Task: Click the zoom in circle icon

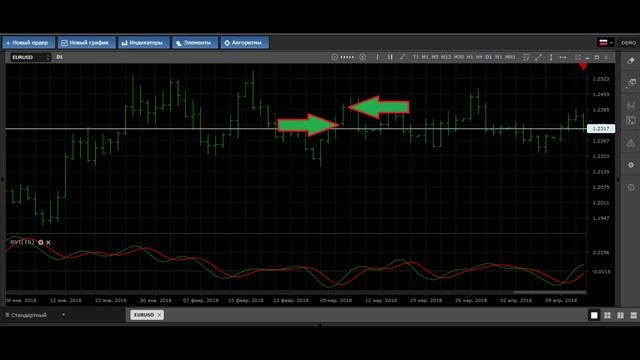Action: (362, 57)
